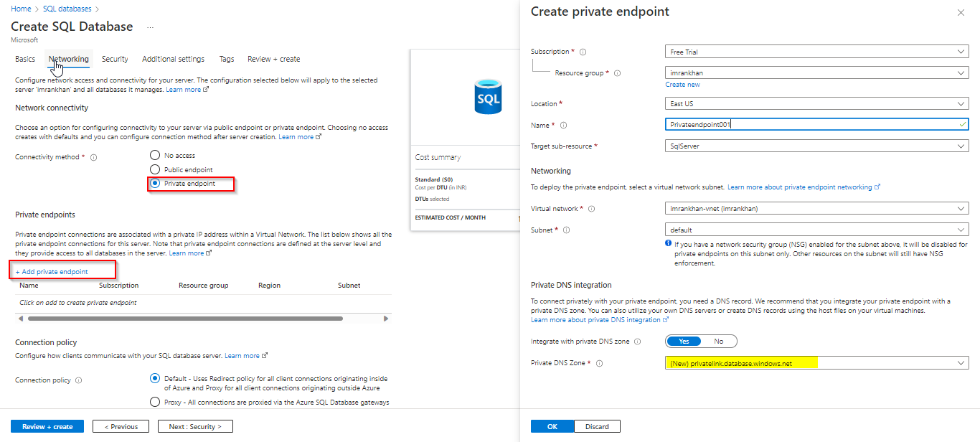
Task: Open the Location dropdown set to East US
Action: coord(816,103)
